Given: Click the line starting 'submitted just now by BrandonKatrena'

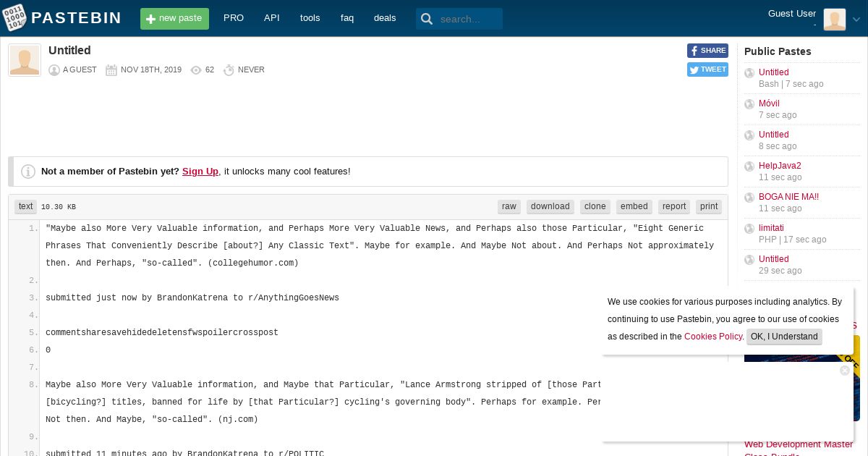Looking at the screenshot, I should pos(192,298).
